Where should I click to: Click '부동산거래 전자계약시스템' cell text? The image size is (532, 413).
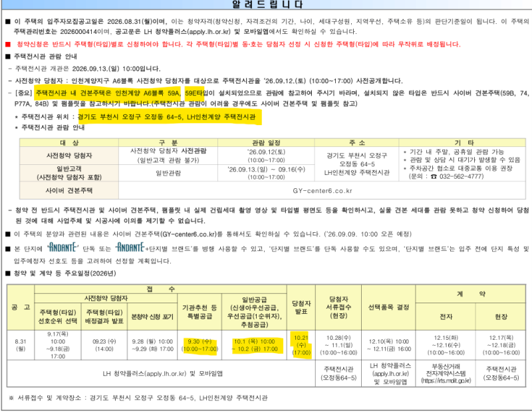point(446,370)
